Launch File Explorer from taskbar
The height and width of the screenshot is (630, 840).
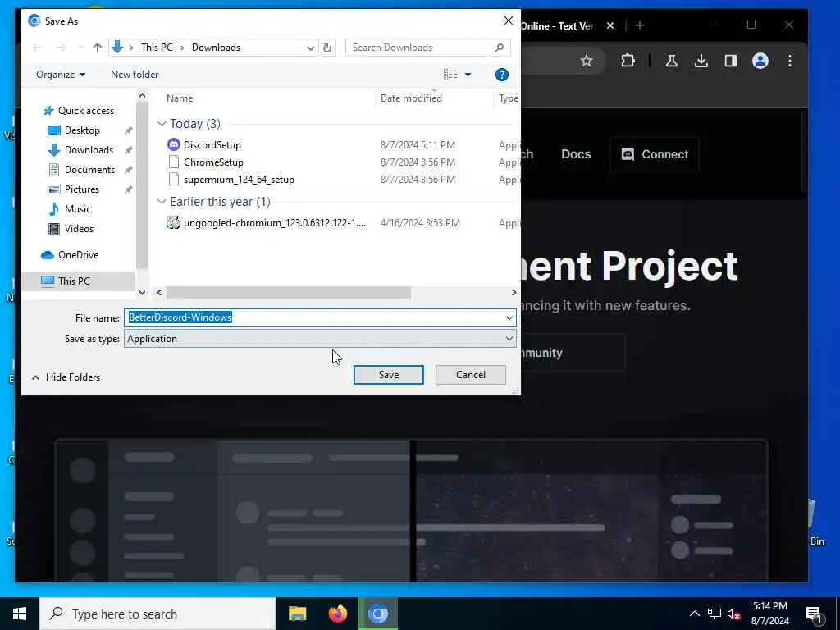tap(297, 614)
